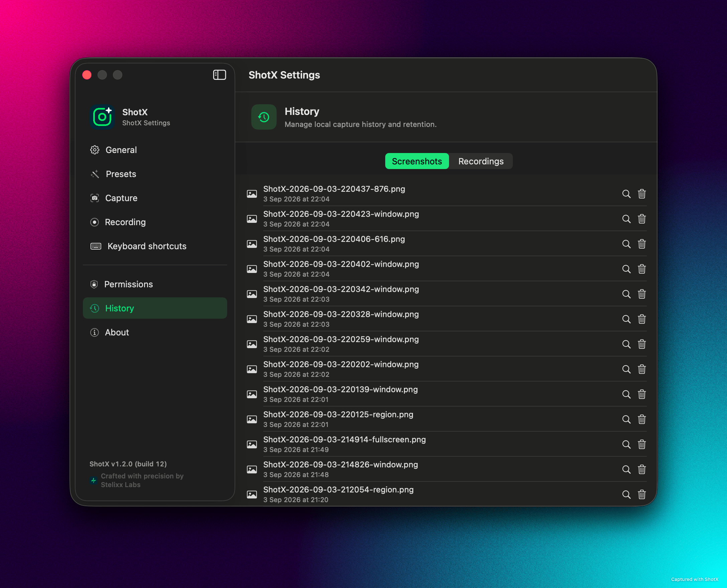The image size is (727, 588).
Task: Go to Capture settings
Action: (155, 198)
